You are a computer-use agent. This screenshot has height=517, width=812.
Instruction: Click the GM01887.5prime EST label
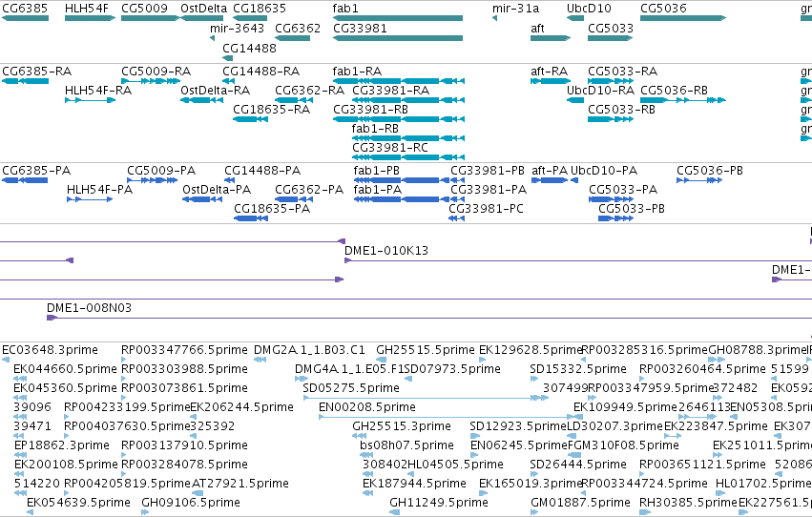pos(580,502)
